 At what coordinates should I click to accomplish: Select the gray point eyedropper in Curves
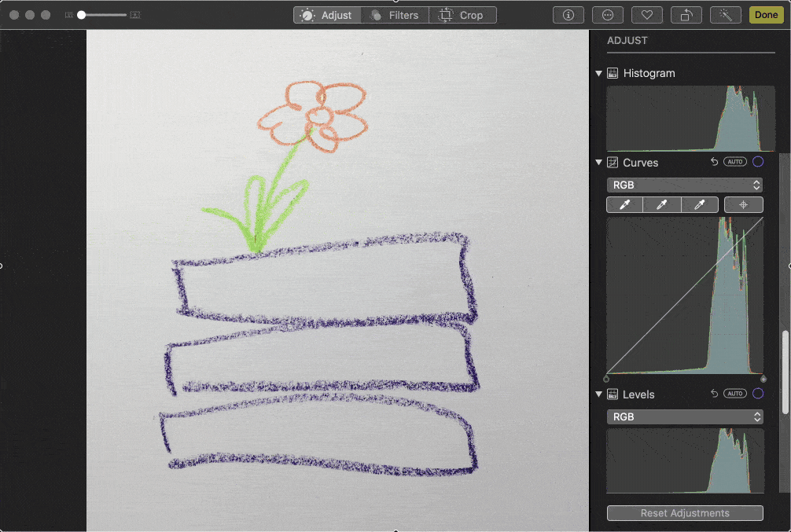662,205
